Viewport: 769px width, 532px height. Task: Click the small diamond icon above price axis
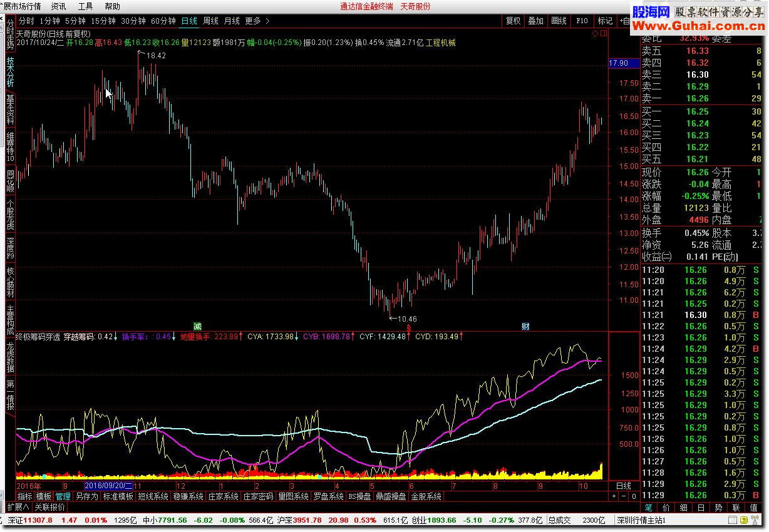595,33
